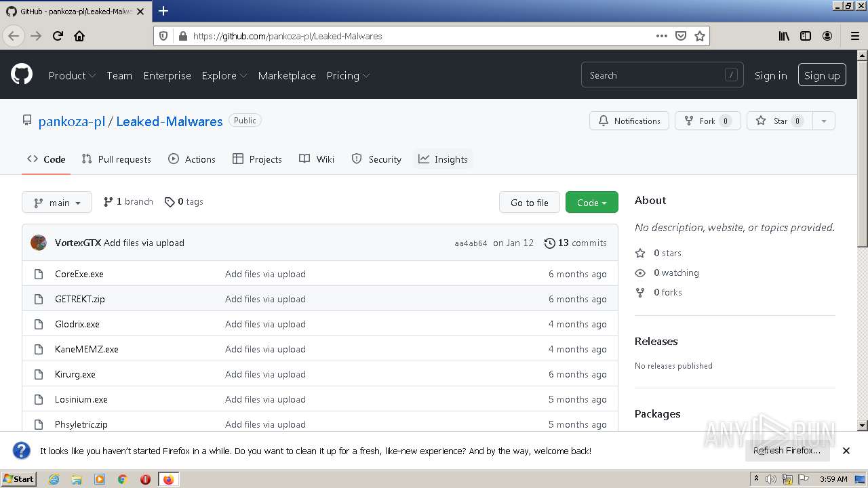This screenshot has width=868, height=488.
Task: Open commit hash aa4ab64
Action: (471, 243)
